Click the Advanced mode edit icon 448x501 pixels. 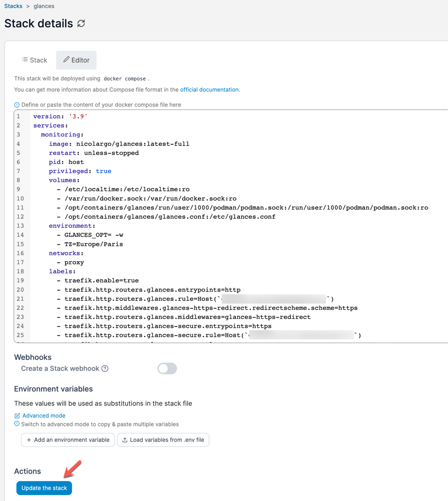[x=17, y=416]
